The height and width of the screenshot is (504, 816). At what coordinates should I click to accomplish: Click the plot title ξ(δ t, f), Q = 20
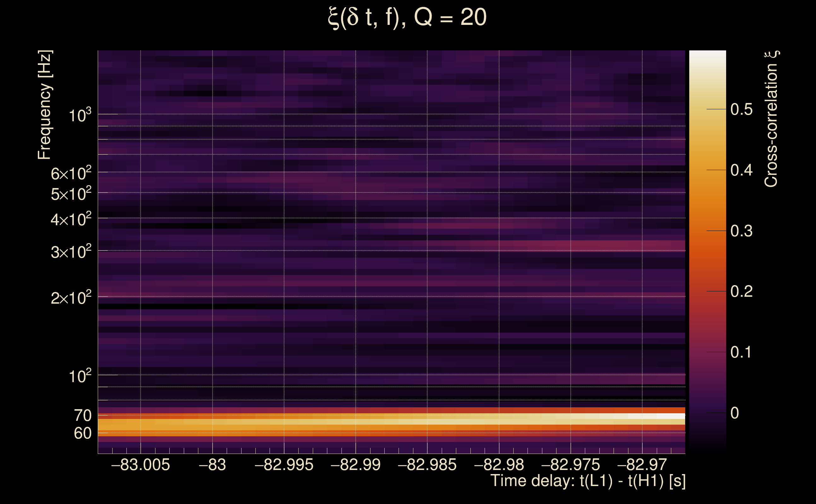click(x=407, y=17)
